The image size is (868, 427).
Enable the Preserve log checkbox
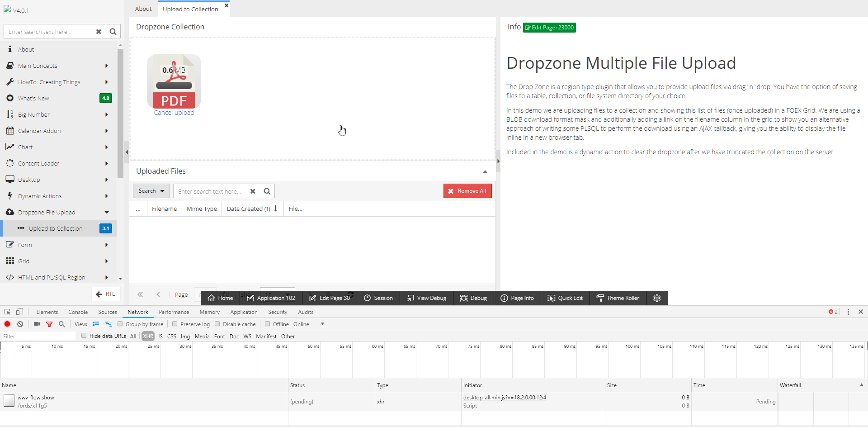point(175,324)
